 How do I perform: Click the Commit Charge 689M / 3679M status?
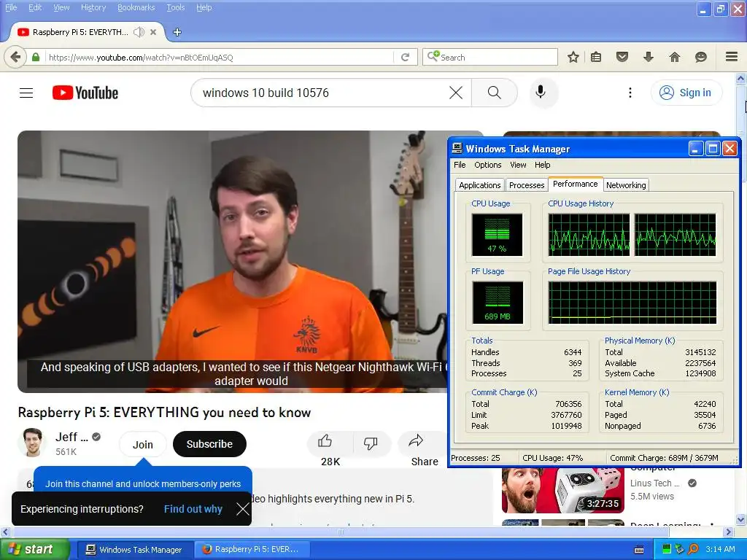664,458
